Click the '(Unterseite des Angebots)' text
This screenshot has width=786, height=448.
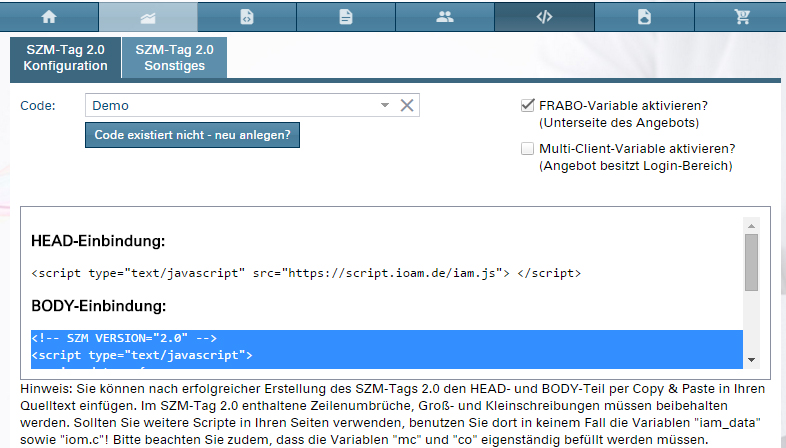click(619, 123)
